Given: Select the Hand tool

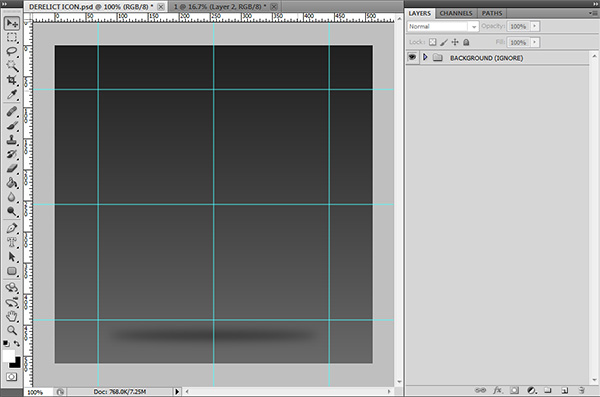Looking at the screenshot, I should pyautogui.click(x=12, y=317).
